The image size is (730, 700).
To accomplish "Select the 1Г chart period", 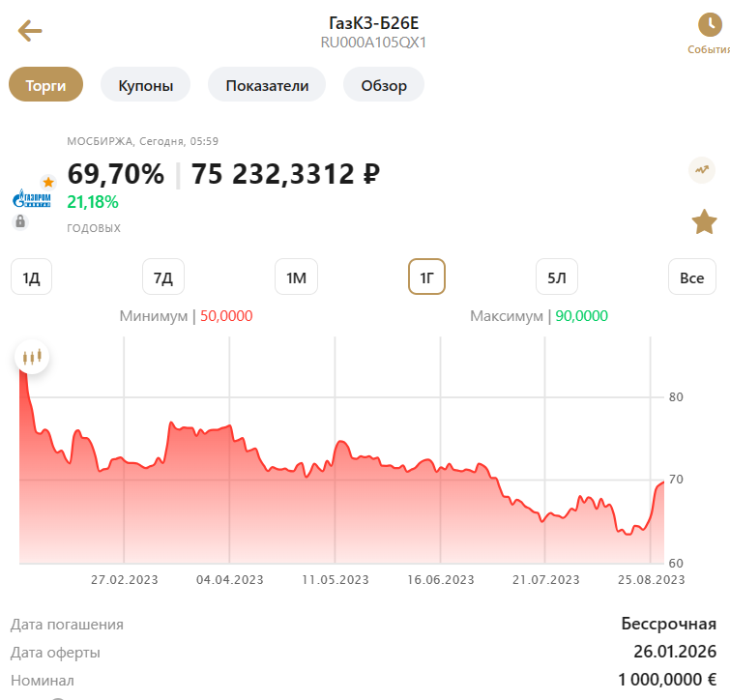I will tap(426, 277).
